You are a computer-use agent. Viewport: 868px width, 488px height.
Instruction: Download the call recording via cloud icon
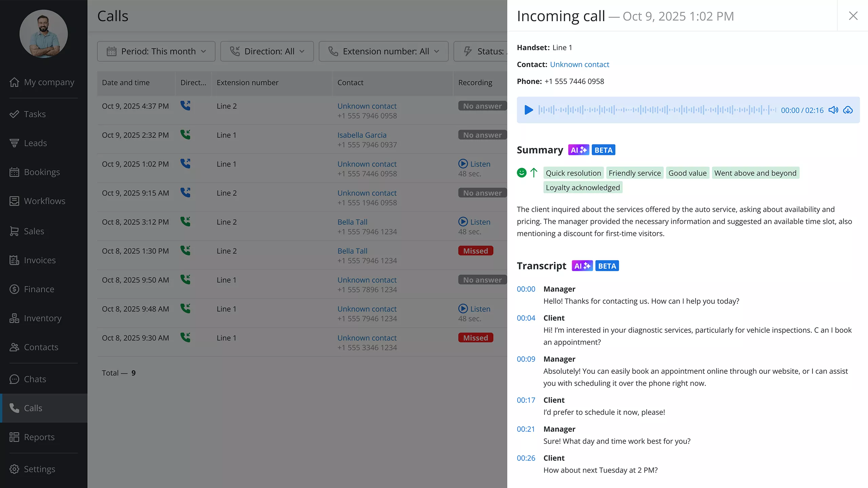coord(848,110)
